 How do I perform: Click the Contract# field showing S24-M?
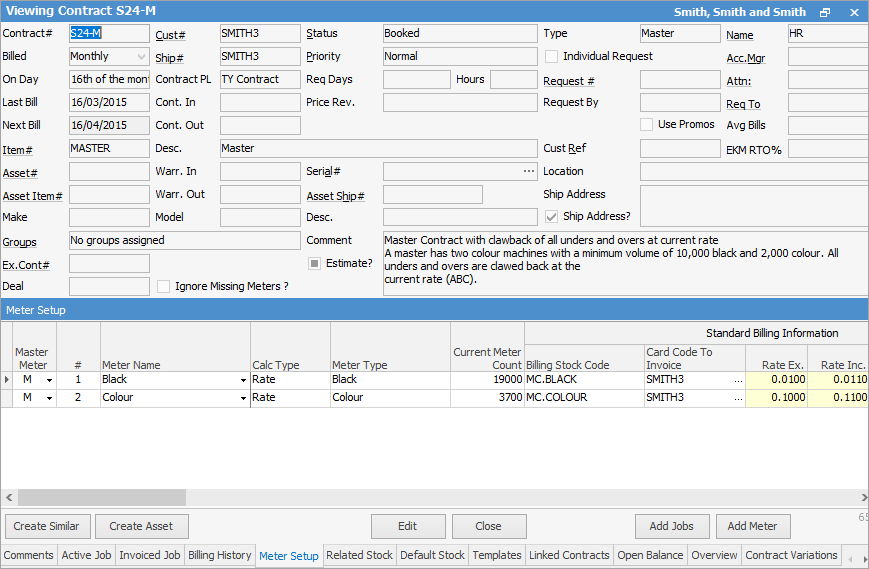click(108, 34)
